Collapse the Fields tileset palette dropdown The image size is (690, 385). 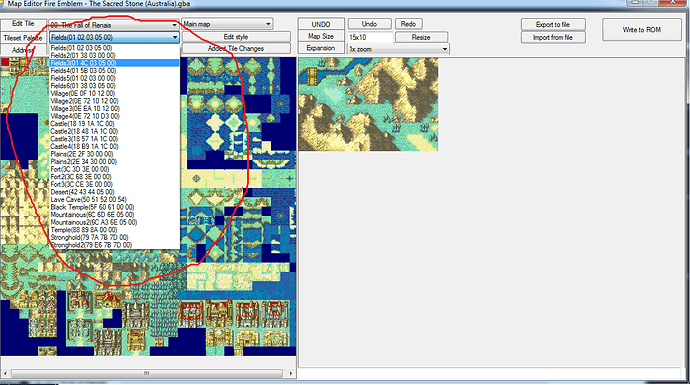coord(175,37)
